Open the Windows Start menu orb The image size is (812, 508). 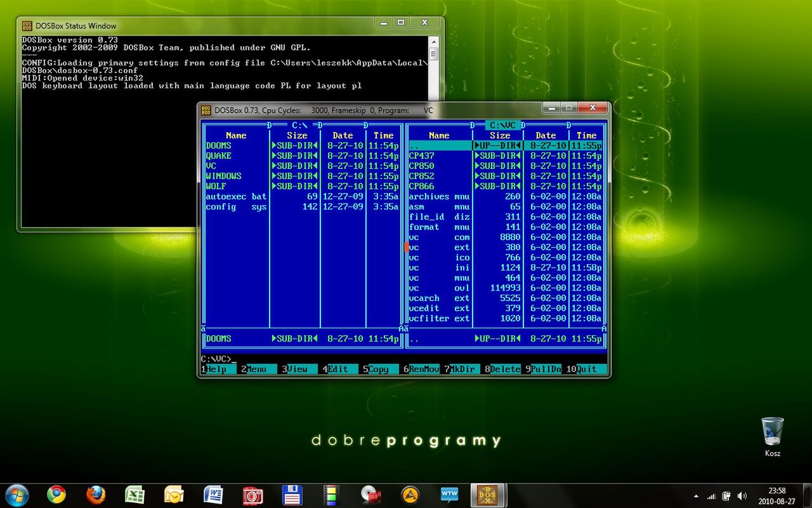pos(16,495)
